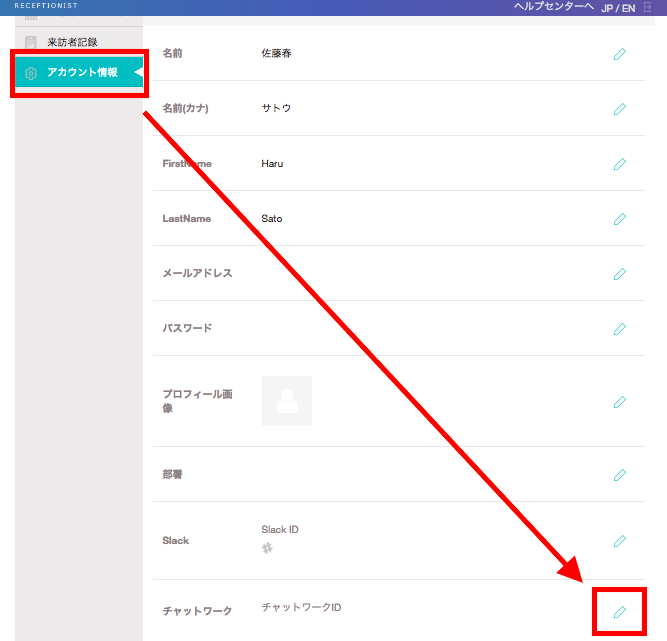Image resolution: width=667 pixels, height=641 pixels.
Task: Click the logout icon in header
Action: pyautogui.click(x=647, y=7)
